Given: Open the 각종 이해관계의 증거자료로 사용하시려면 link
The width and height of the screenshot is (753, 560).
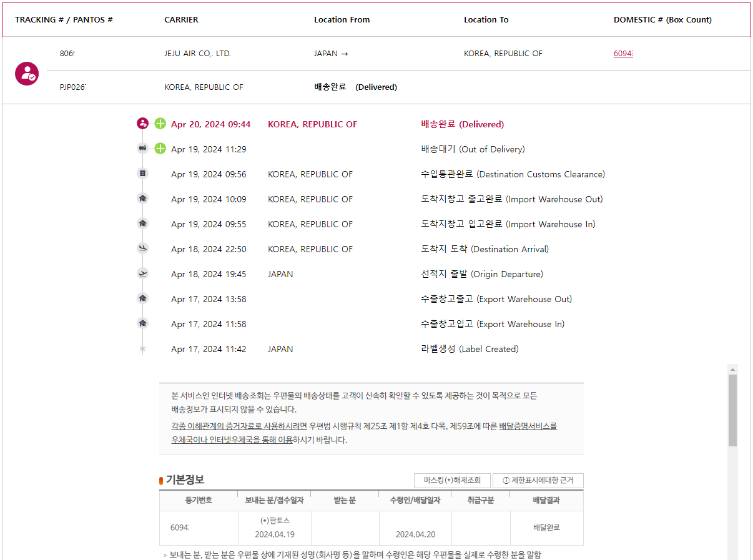Looking at the screenshot, I should 239,426.
